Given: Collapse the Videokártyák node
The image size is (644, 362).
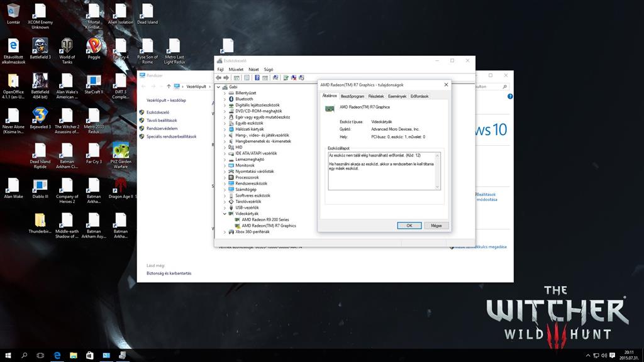Looking at the screenshot, I should pos(225,214).
